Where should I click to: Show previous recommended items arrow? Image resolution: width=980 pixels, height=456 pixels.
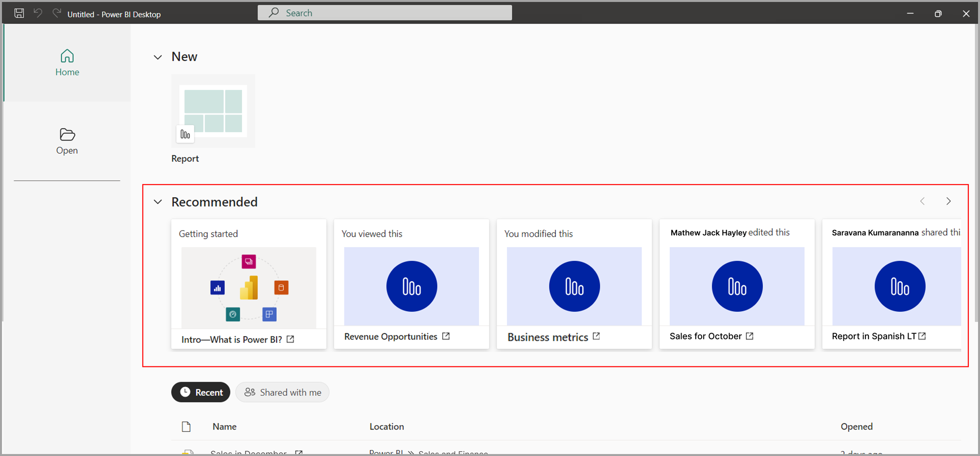click(x=922, y=201)
